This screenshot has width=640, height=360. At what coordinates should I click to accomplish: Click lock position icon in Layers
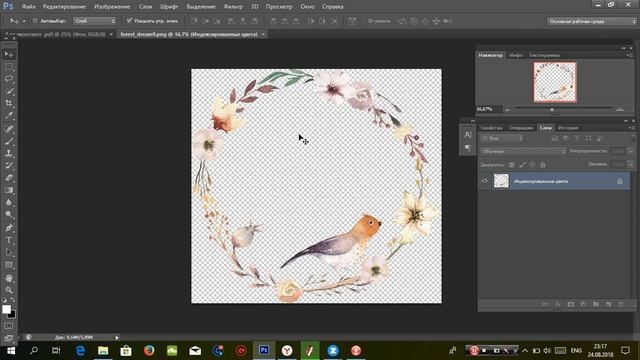coord(532,164)
